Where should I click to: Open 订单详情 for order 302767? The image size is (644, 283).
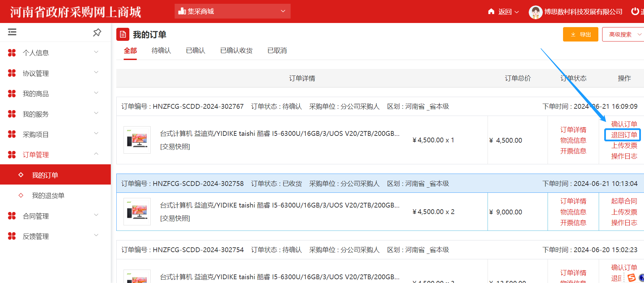click(573, 130)
